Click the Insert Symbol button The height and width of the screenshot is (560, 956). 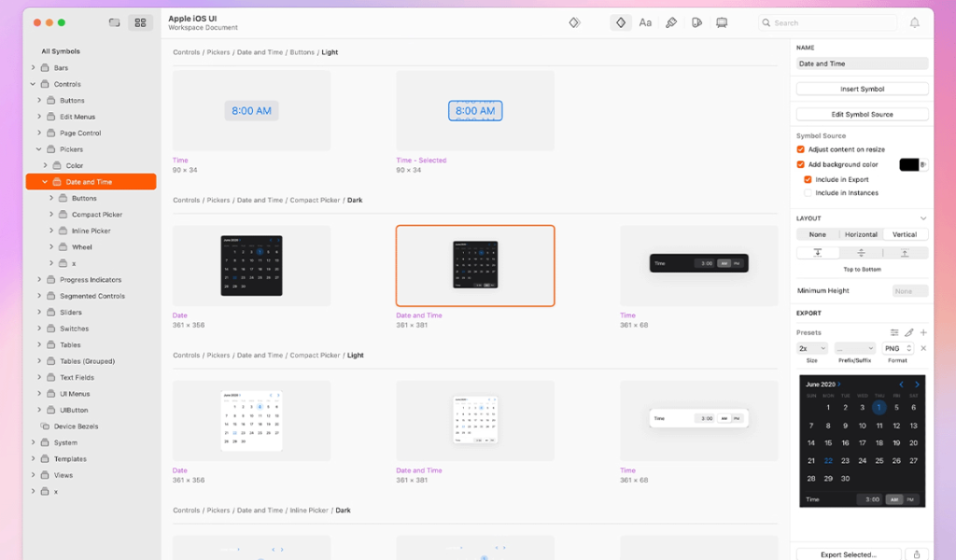pos(862,89)
